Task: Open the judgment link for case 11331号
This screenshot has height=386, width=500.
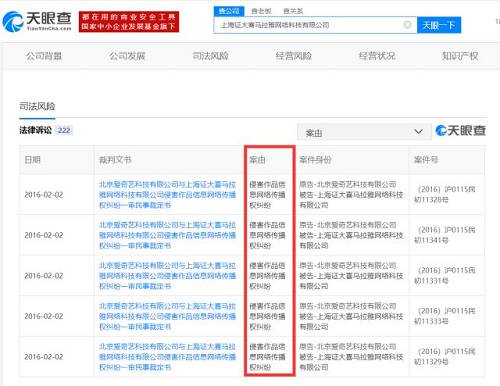Action: pos(167,276)
